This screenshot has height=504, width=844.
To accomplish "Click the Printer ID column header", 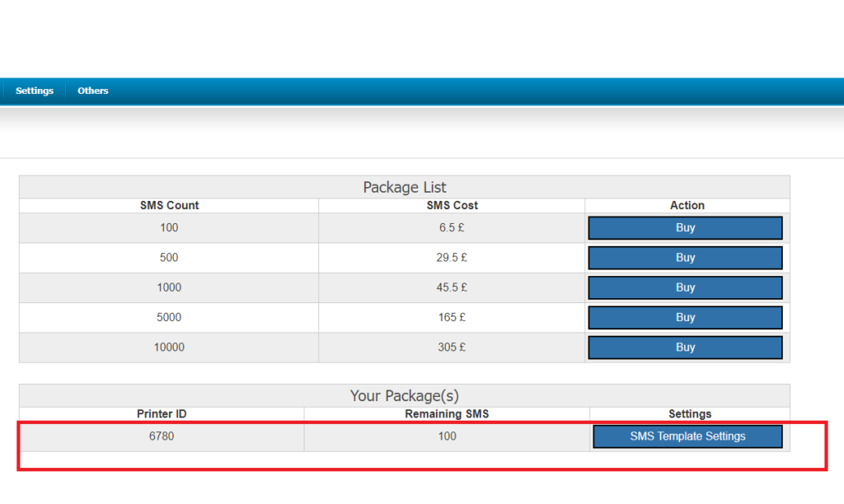I will coord(162,413).
